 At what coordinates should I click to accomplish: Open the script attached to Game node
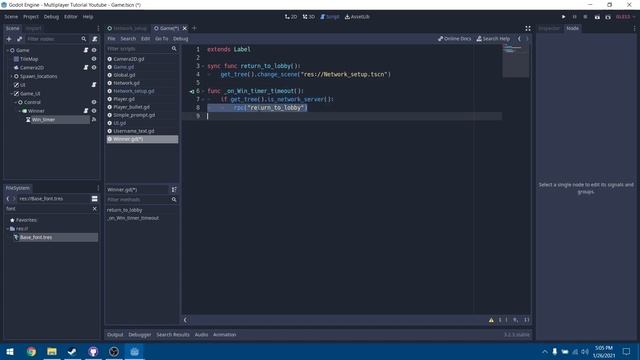(86, 50)
